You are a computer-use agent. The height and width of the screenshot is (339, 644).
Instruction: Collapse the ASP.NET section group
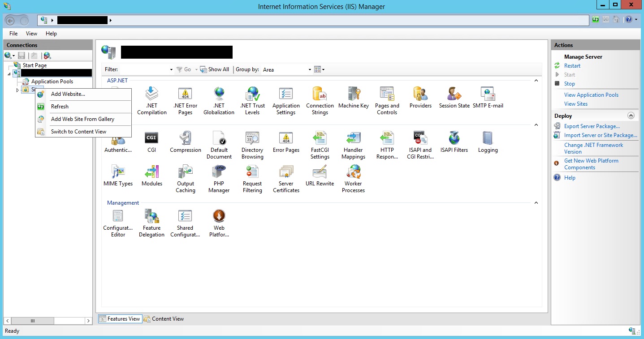536,81
